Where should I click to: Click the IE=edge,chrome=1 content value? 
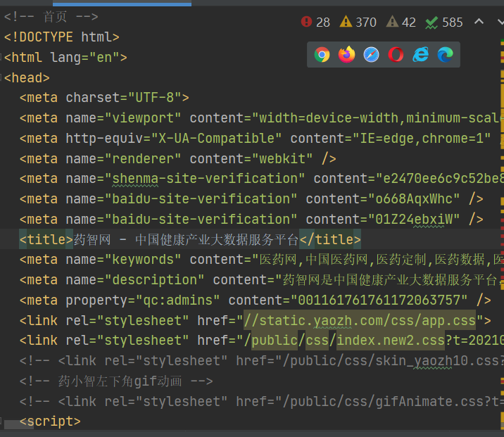422,138
